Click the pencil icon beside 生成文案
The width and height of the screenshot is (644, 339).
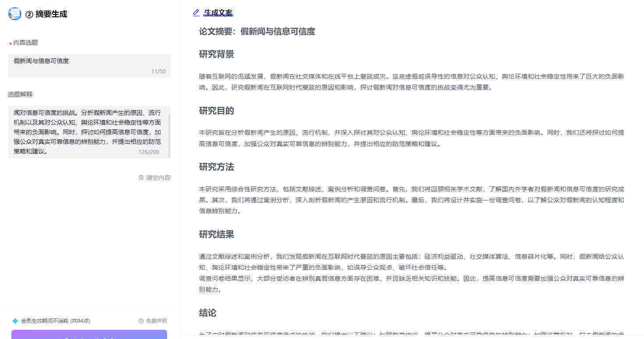point(196,13)
